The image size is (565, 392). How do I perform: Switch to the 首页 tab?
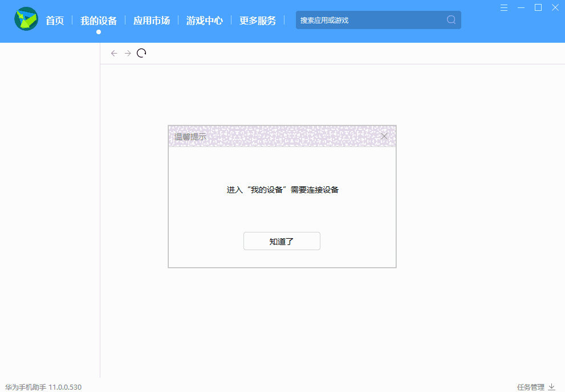point(55,20)
